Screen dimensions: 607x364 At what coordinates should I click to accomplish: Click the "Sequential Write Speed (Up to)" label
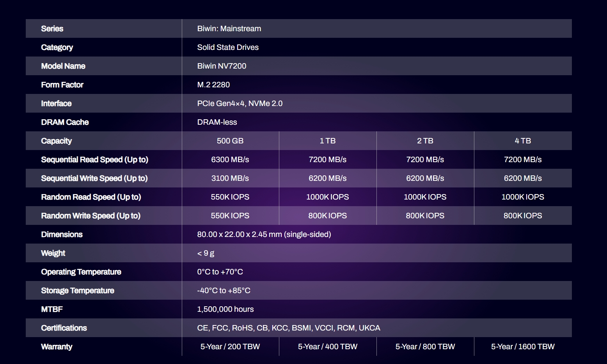click(94, 178)
